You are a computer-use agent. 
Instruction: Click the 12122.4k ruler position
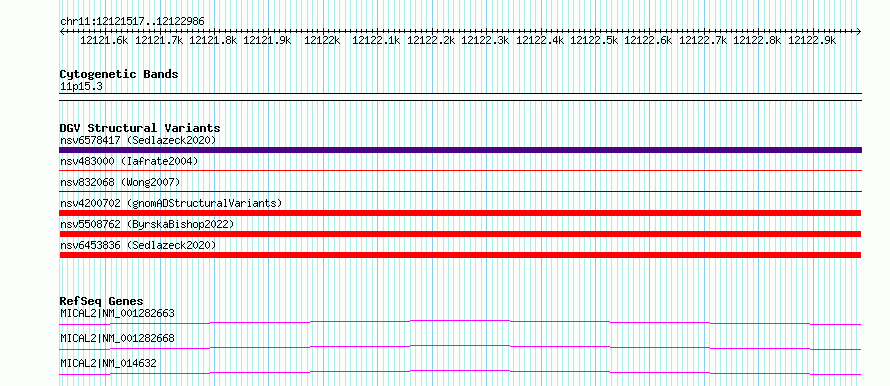540,40
